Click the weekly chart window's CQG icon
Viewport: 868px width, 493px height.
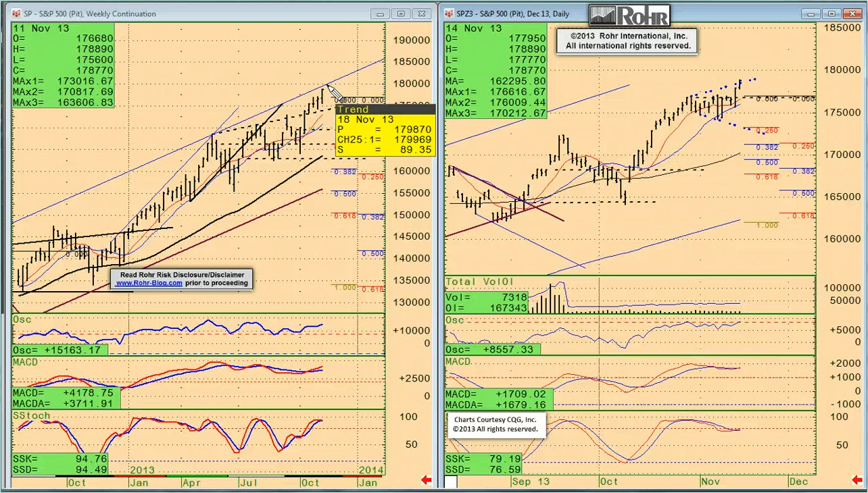click(16, 14)
